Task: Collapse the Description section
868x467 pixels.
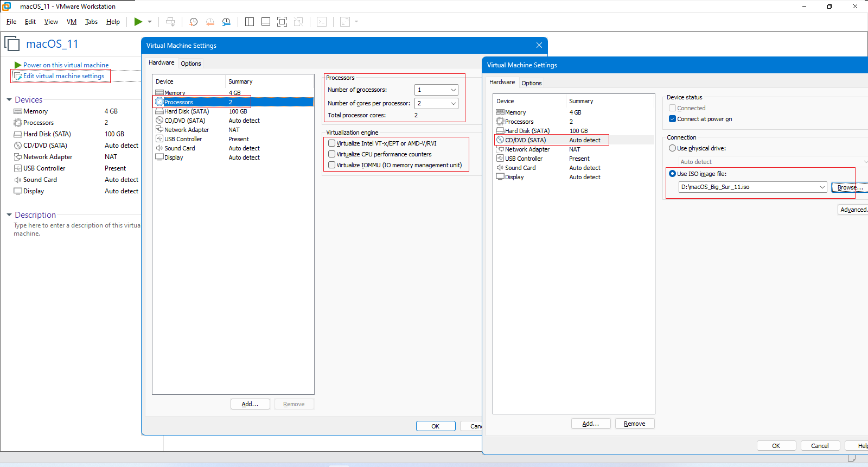Action: tap(9, 215)
